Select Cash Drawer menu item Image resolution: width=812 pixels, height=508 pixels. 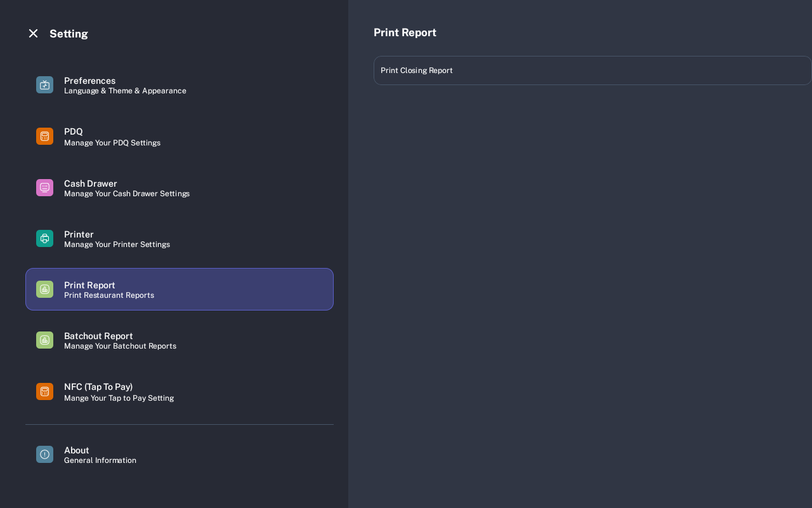pos(180,187)
